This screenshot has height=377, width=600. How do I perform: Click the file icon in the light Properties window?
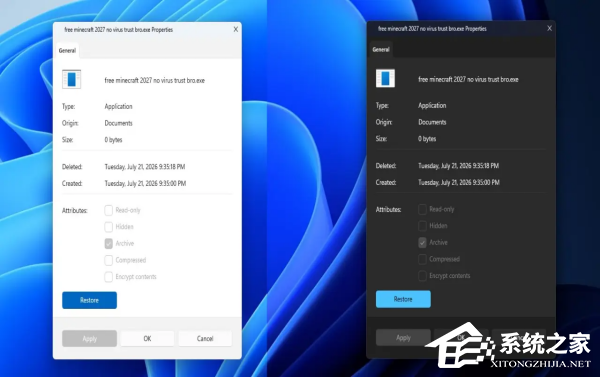[x=72, y=80]
